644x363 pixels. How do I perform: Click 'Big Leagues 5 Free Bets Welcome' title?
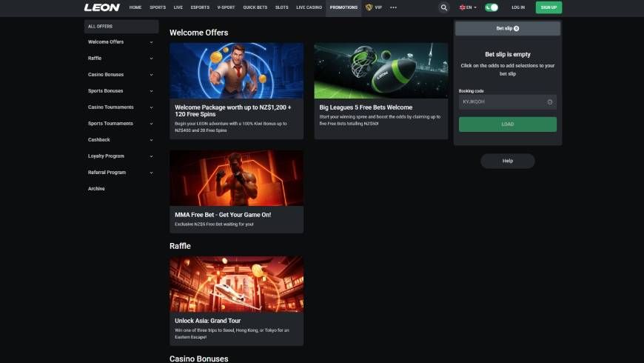(x=366, y=107)
